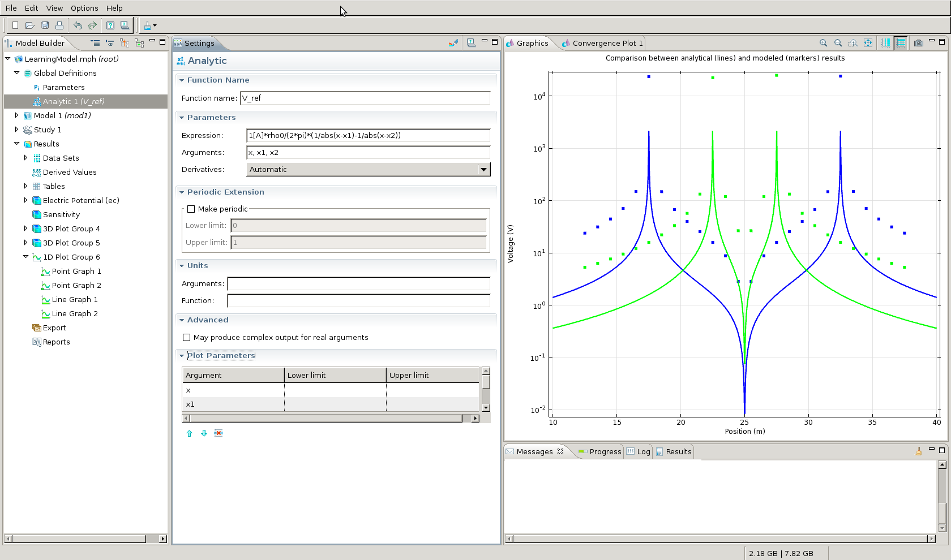Click the Expression input field
The width and height of the screenshot is (951, 560).
point(368,135)
